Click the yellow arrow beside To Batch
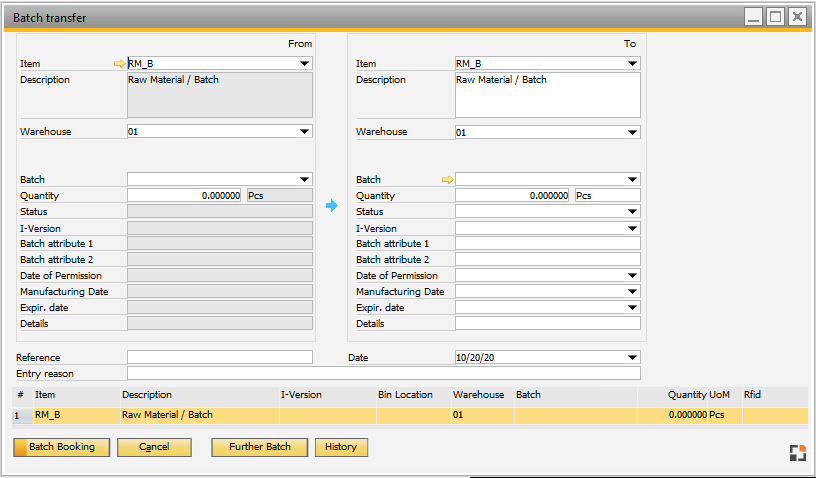 click(x=447, y=180)
